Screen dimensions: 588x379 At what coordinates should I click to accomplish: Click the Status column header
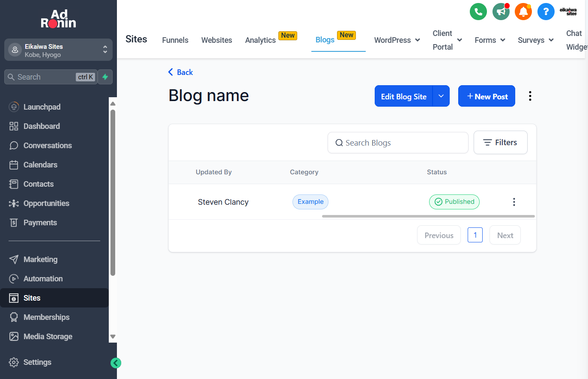437,172
